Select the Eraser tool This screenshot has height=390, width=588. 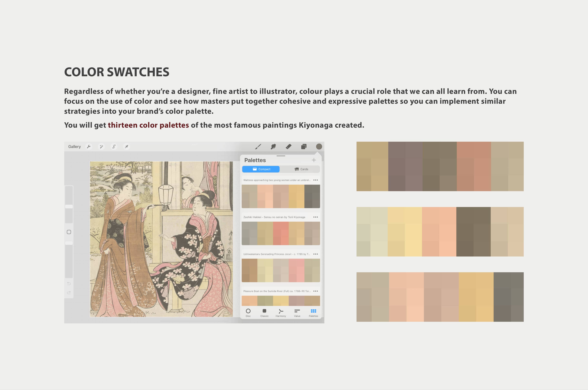pyautogui.click(x=288, y=147)
